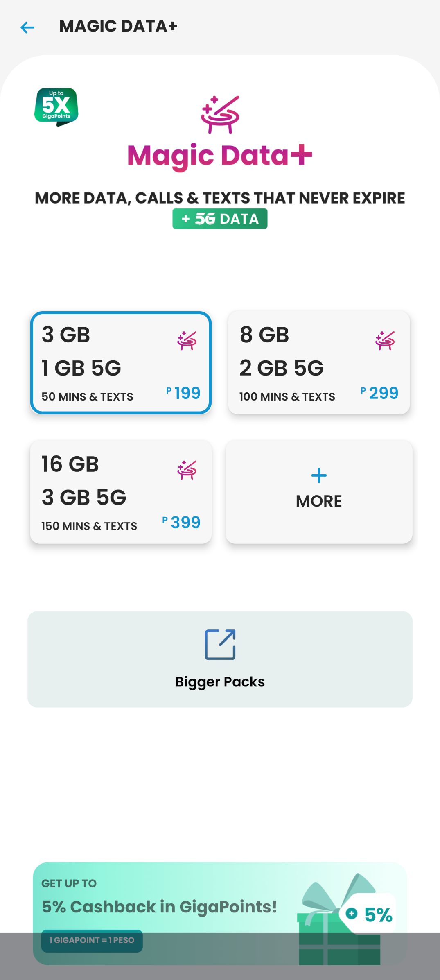Tap the magic icon on 3 GB pack
This screenshot has width=440, height=980.
(187, 341)
